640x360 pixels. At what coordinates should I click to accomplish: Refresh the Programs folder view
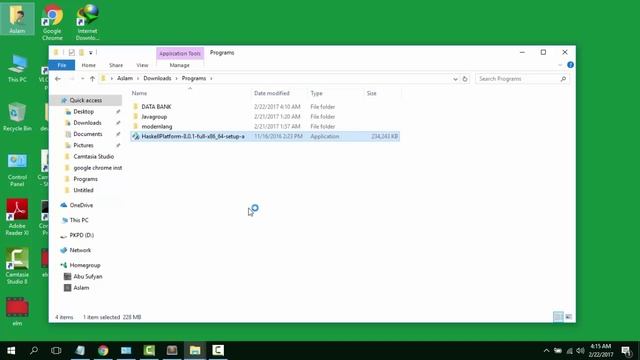[x=465, y=79]
